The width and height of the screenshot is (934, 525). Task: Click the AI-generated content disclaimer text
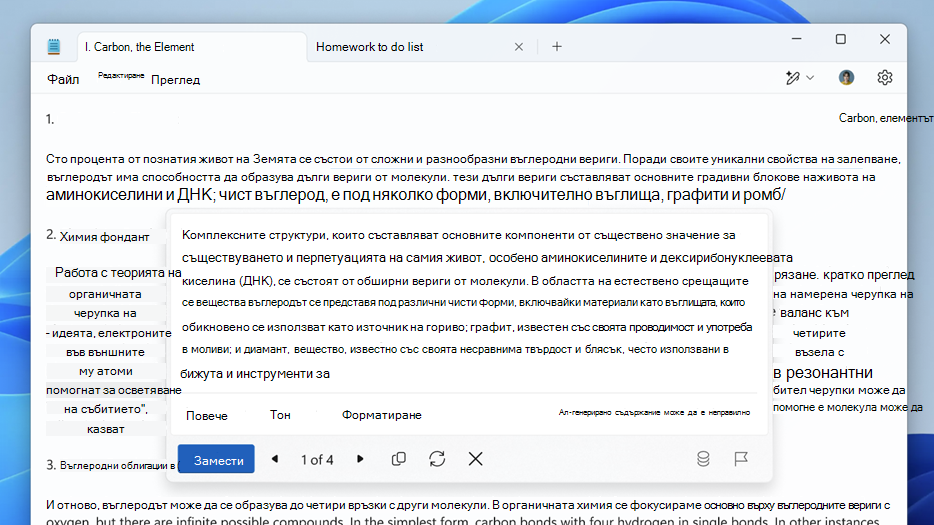click(654, 412)
